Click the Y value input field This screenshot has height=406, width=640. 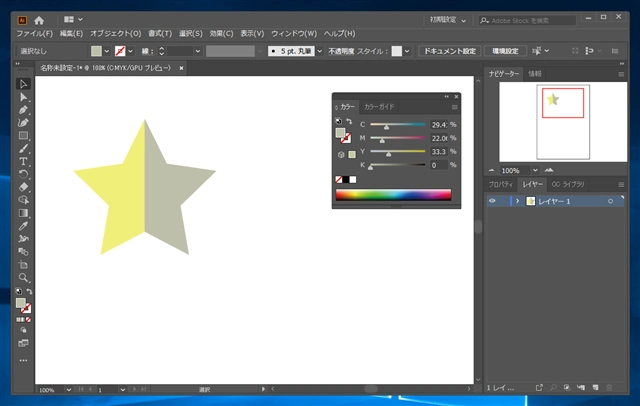click(x=439, y=151)
